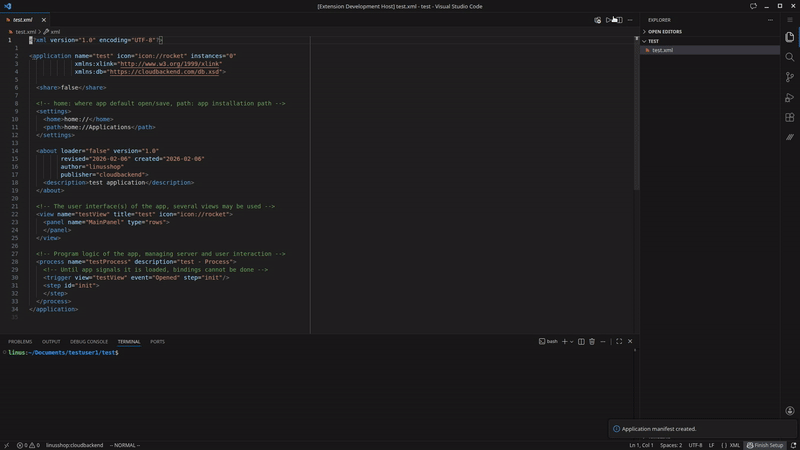
Task: Click the editor vertical scrollbar
Action: pyautogui.click(x=636, y=115)
